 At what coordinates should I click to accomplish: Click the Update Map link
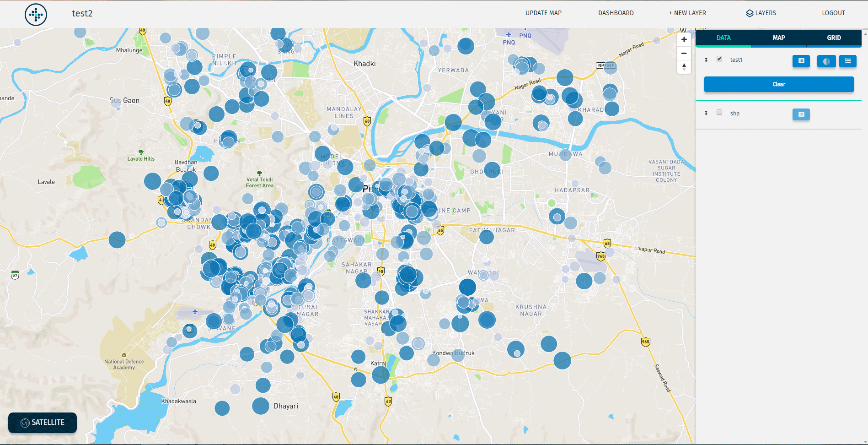543,13
